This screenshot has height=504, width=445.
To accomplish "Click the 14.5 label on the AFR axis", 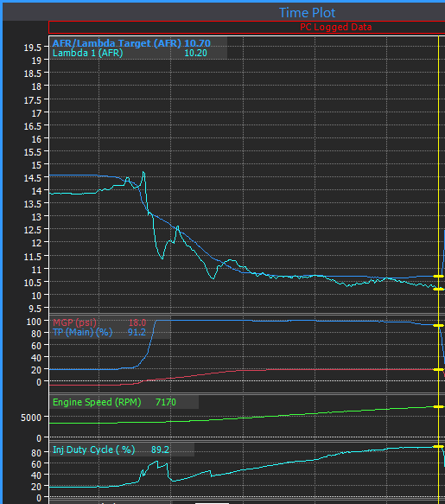I will 33,178.
